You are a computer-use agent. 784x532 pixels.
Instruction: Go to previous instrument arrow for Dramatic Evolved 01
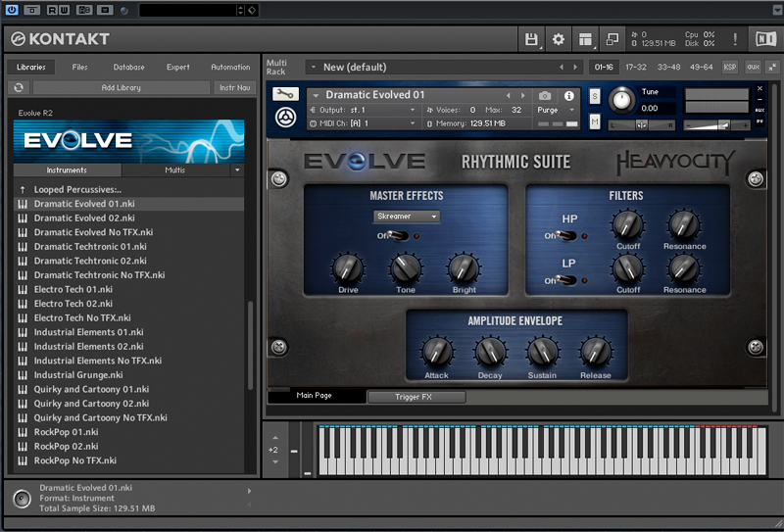(509, 95)
